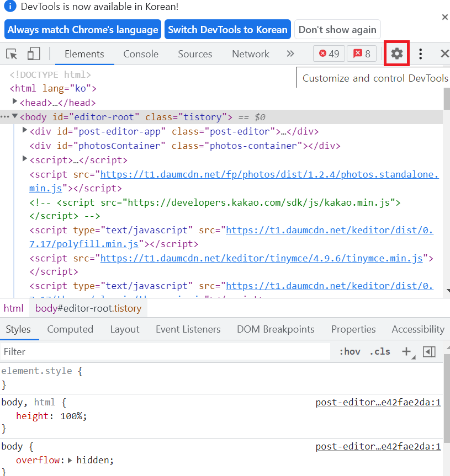Toggle :hov element state panel
The width and height of the screenshot is (450, 476).
pos(350,351)
